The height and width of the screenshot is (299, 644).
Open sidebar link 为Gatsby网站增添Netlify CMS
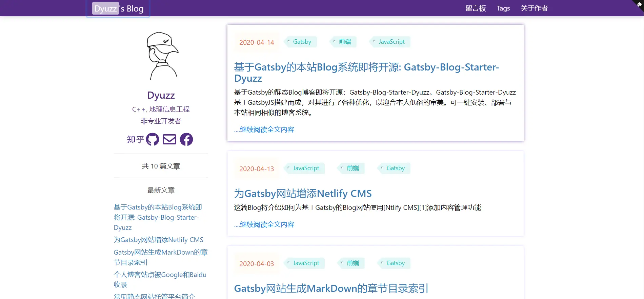pos(159,240)
